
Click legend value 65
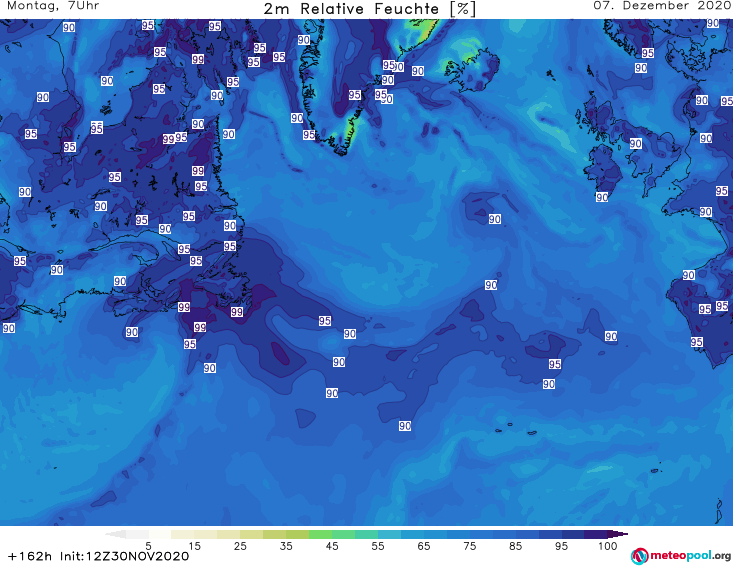pos(424,546)
